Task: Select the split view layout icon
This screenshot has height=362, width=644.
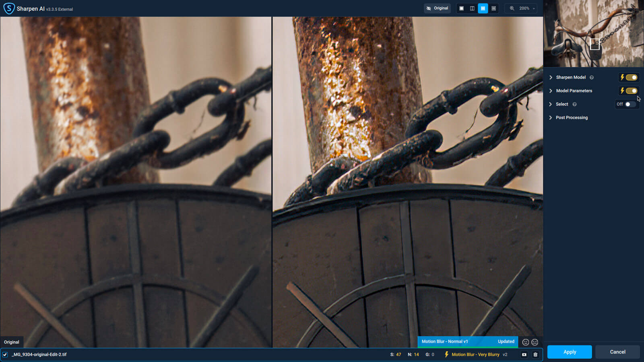Action: pyautogui.click(x=472, y=8)
